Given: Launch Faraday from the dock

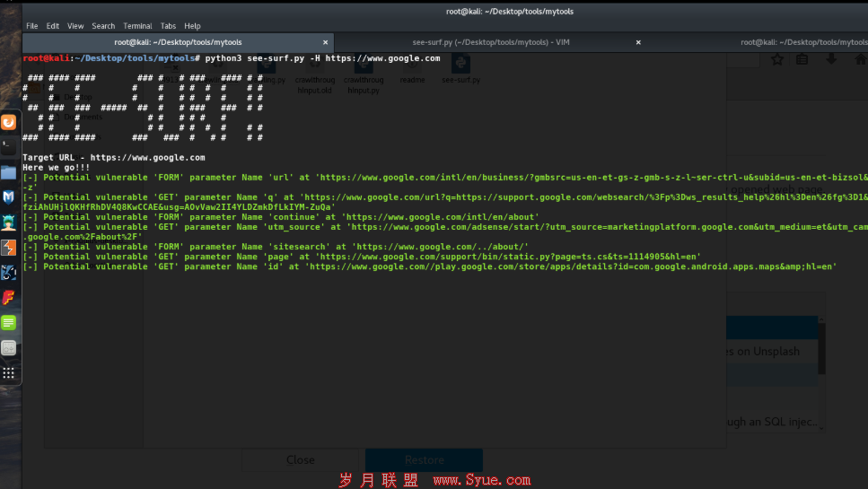Looking at the screenshot, I should pos(8,298).
